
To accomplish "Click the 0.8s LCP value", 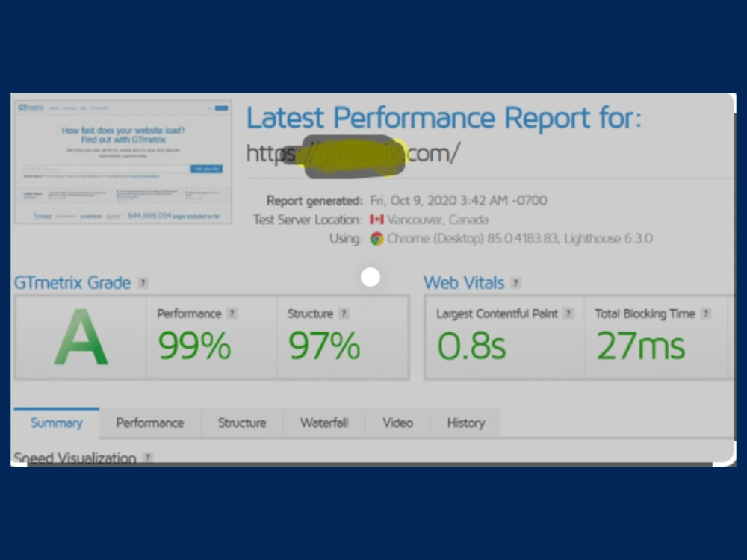I will click(x=471, y=346).
